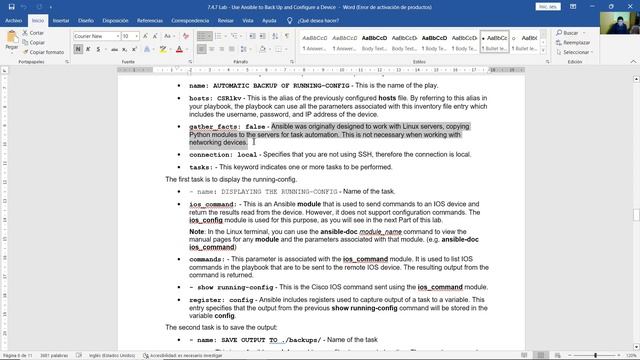640x360 pixels.
Task: Click the word count in the status bar
Action: 54,356
